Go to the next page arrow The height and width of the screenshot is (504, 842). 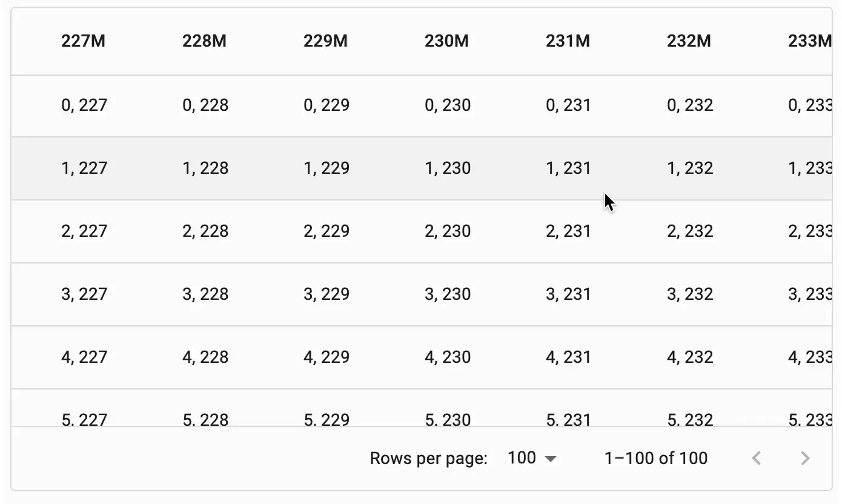805,459
